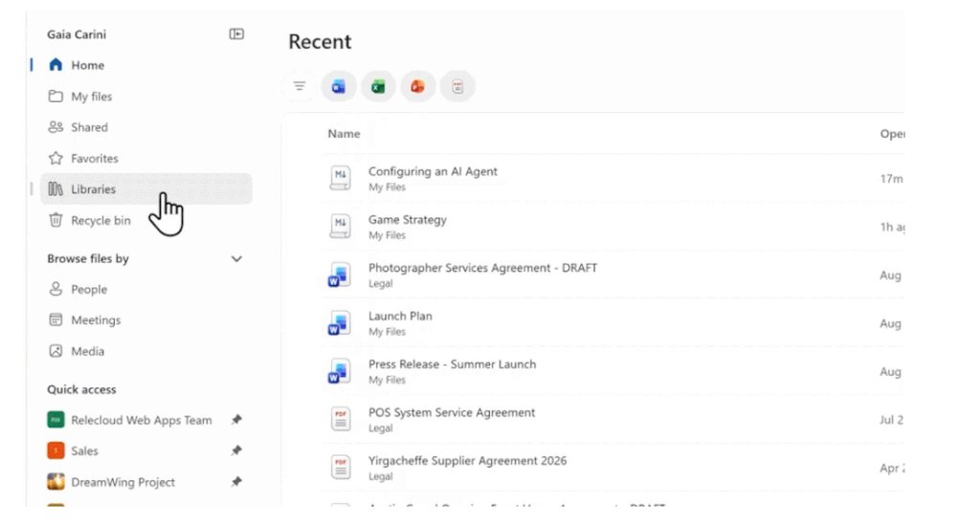
Task: Click the Media picture icon
Action: point(56,351)
